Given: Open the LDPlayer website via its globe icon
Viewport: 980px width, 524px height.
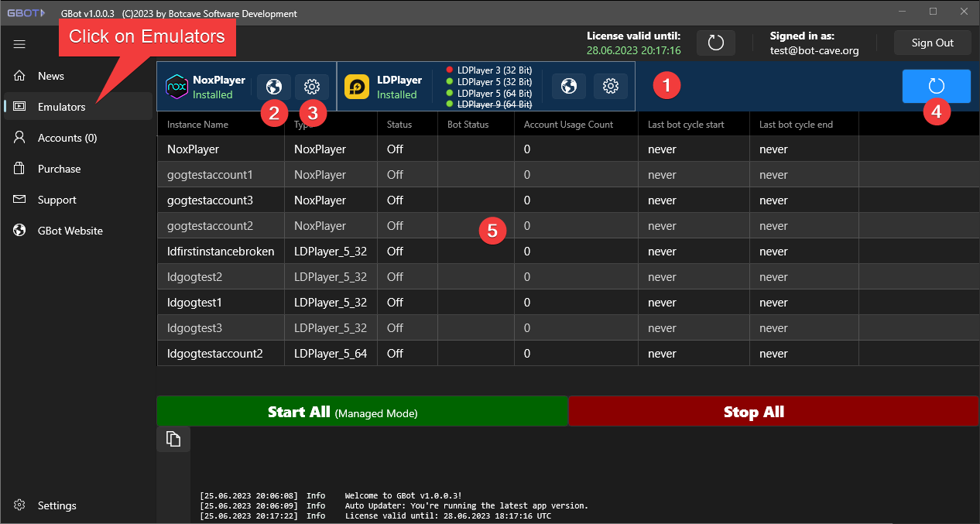Looking at the screenshot, I should [x=569, y=86].
